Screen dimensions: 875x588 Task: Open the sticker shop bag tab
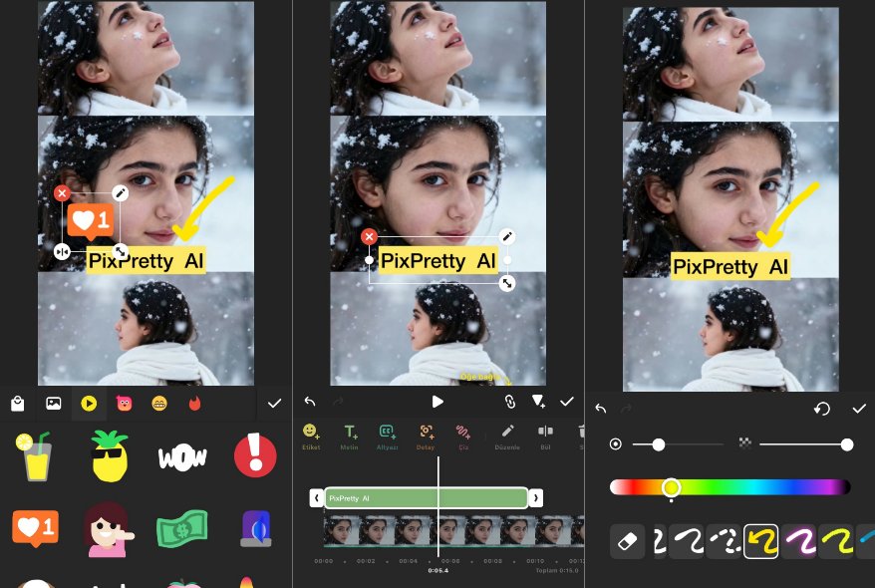[18, 404]
